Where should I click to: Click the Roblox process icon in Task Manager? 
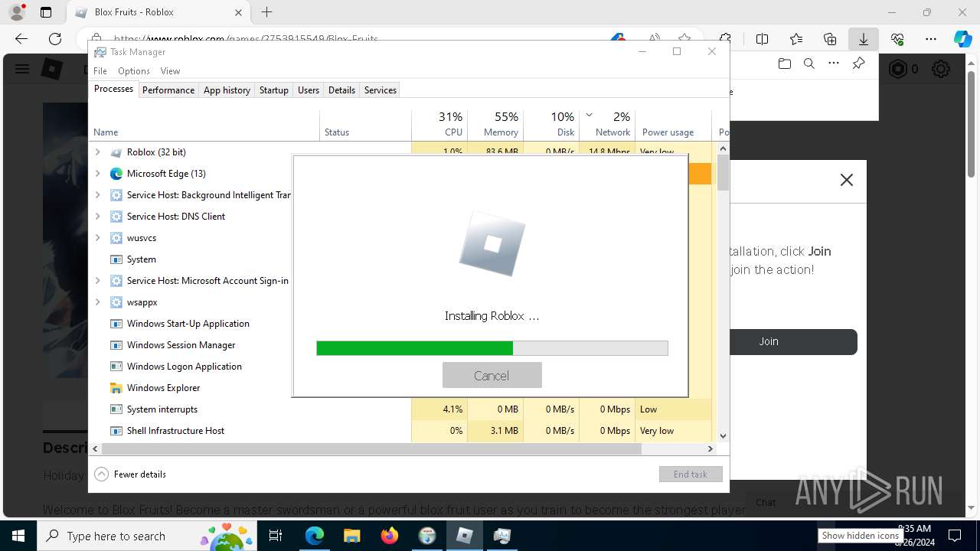(116, 152)
